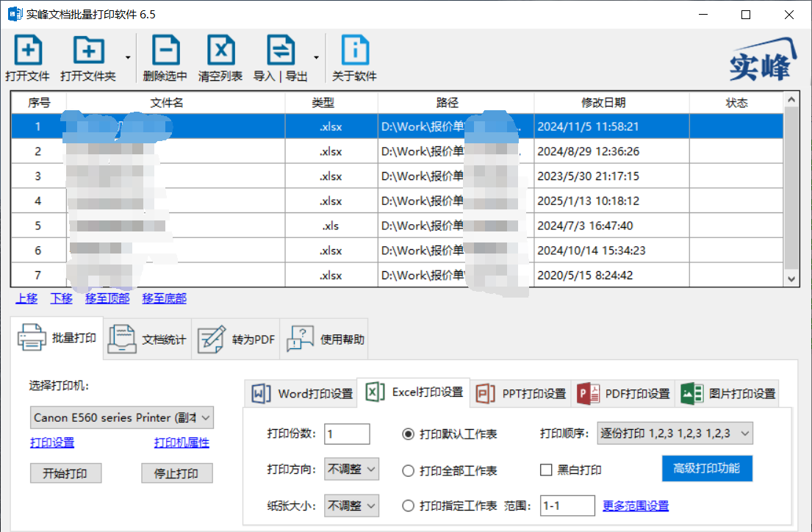
Task: Click the Word icon in Word打印设置
Action: point(261,394)
